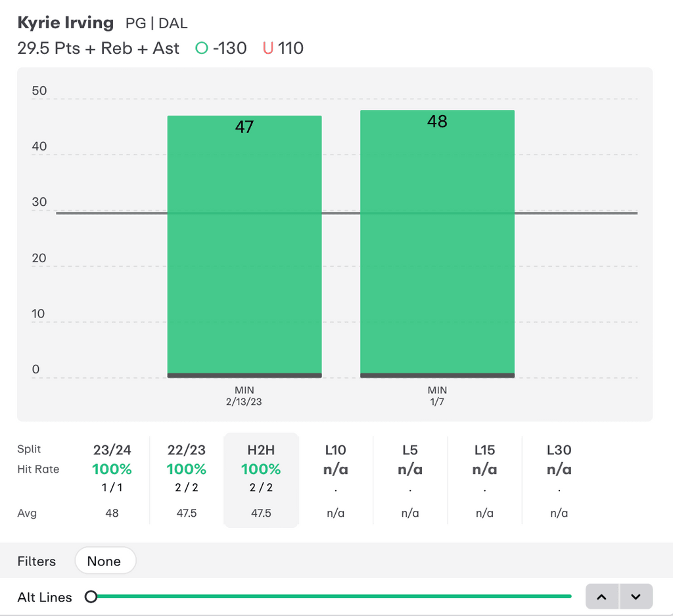Select the Under 110 odds
The width and height of the screenshot is (673, 616).
(x=283, y=48)
